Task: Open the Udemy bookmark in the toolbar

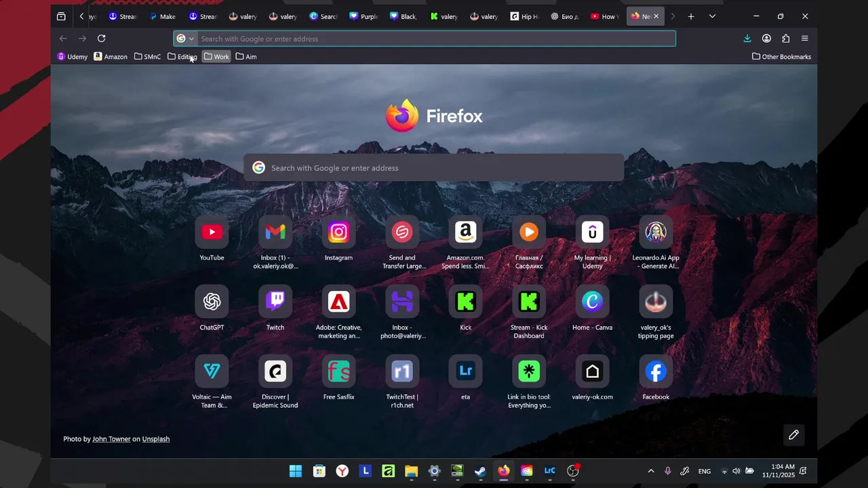Action: coord(73,57)
